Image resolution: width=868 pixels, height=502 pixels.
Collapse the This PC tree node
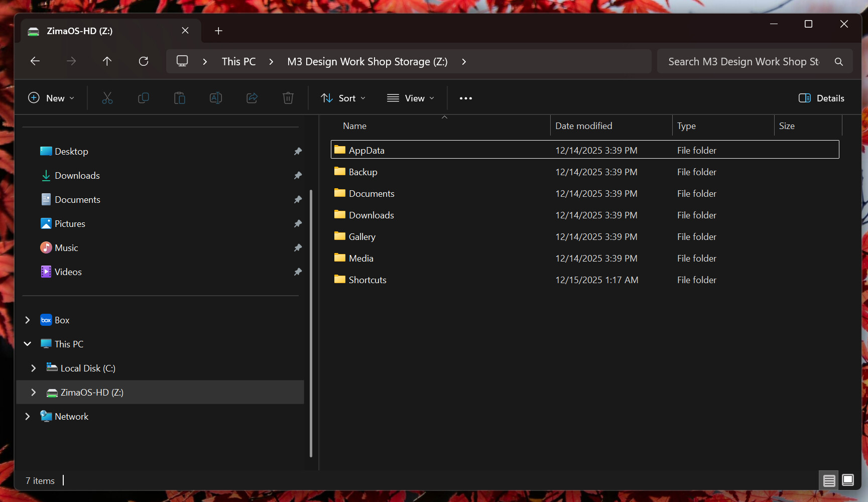click(x=28, y=344)
